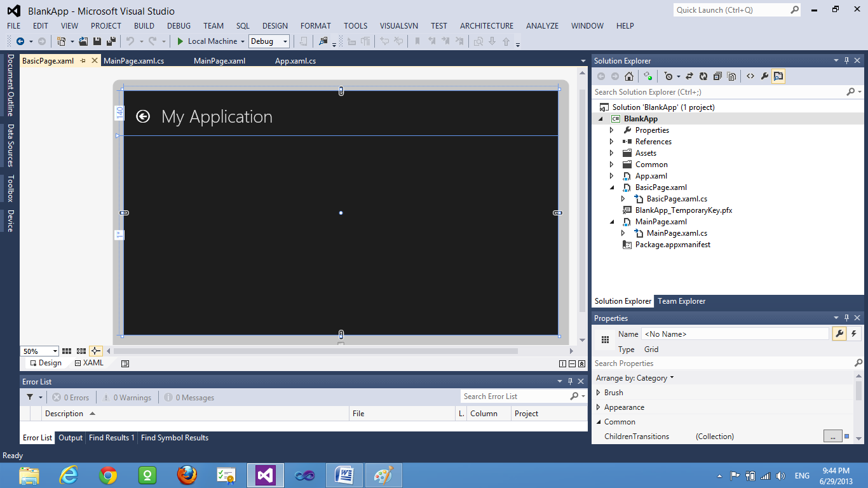This screenshot has height=488, width=868.
Task: Click the Home icon in Solution Explorer
Action: tap(629, 76)
